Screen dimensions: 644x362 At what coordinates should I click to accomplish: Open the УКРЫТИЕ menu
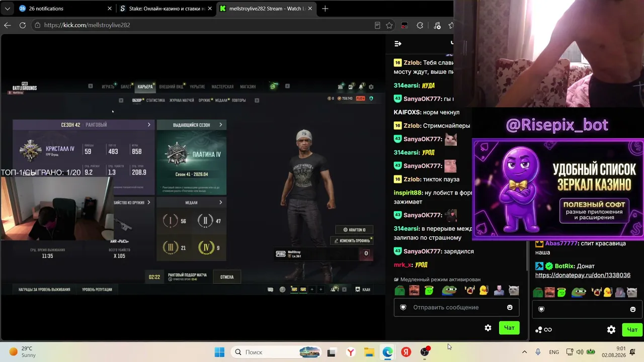pos(197,86)
